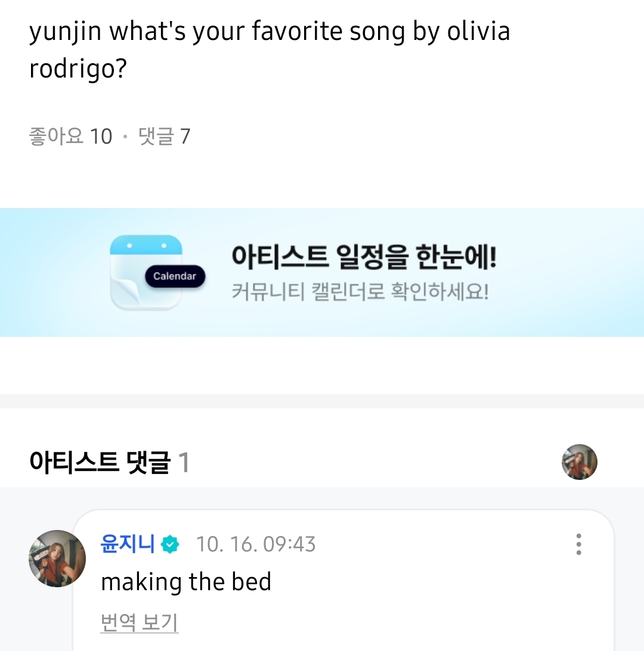644x651 pixels.
Task: Click the 커뮤니티 캘린더로 확인하세요! banner subtitle
Action: pos(360,293)
